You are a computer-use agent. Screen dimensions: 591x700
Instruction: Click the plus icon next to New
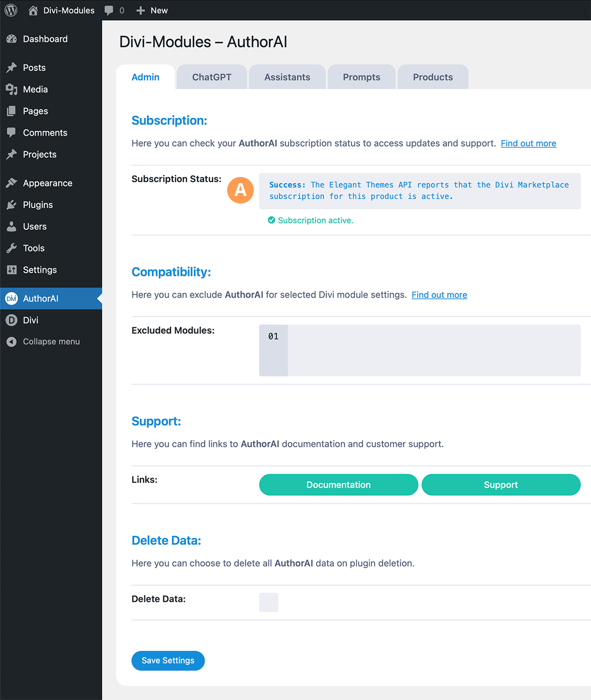140,10
